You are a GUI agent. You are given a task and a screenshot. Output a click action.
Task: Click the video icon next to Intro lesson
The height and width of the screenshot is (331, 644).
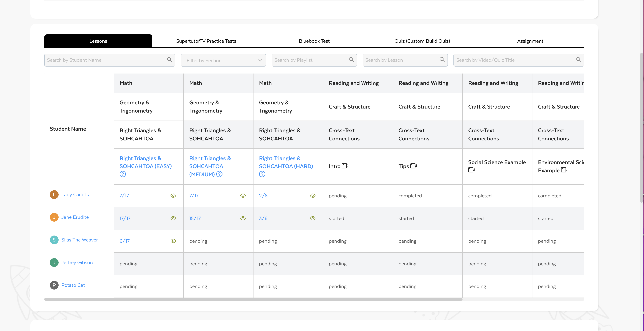point(345,166)
